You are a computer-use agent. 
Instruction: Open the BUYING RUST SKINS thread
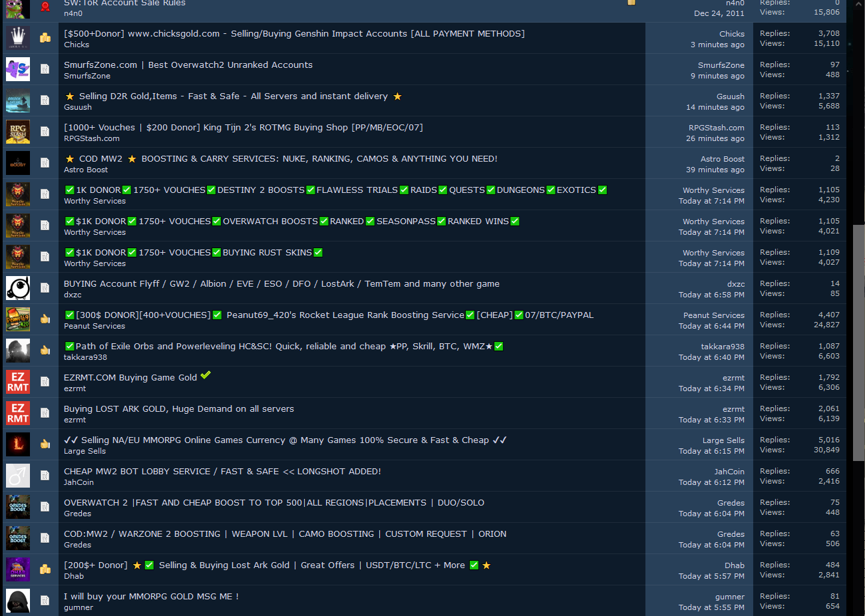(x=193, y=252)
